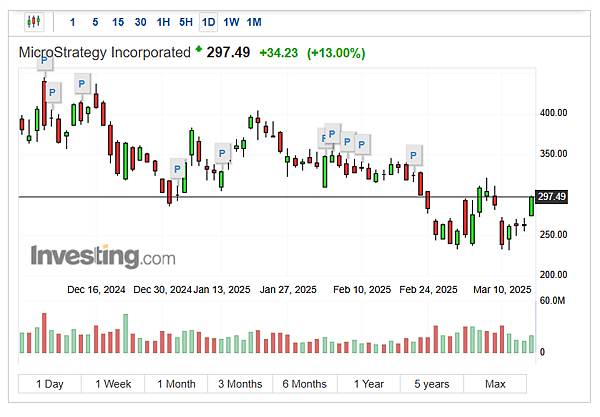Open the candlestick chart type icon
This screenshot has width=600, height=417.
(34, 22)
